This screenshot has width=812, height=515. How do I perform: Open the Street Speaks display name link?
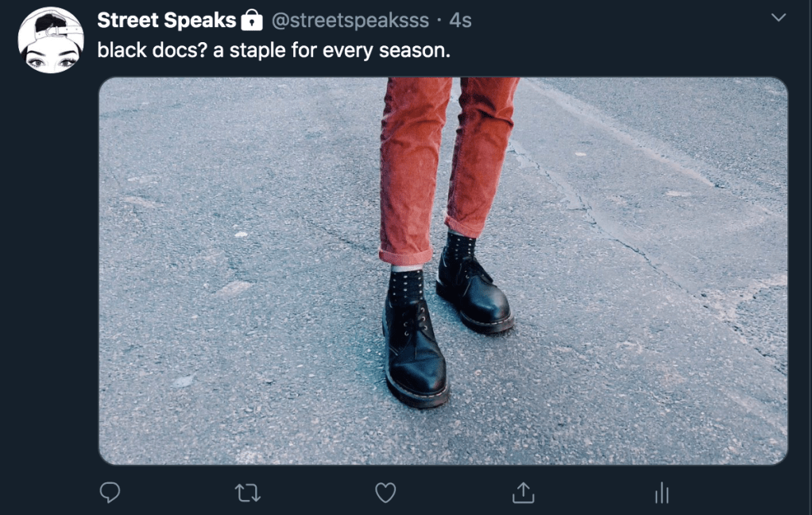point(166,20)
